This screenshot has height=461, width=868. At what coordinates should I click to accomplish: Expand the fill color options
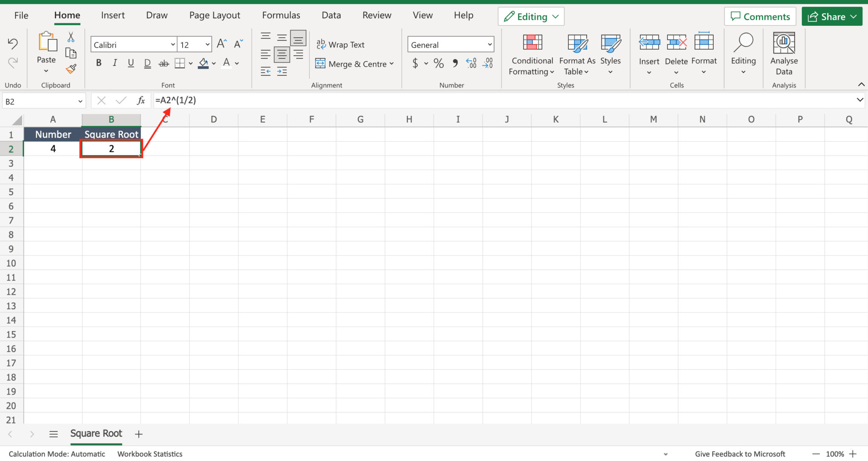click(214, 63)
